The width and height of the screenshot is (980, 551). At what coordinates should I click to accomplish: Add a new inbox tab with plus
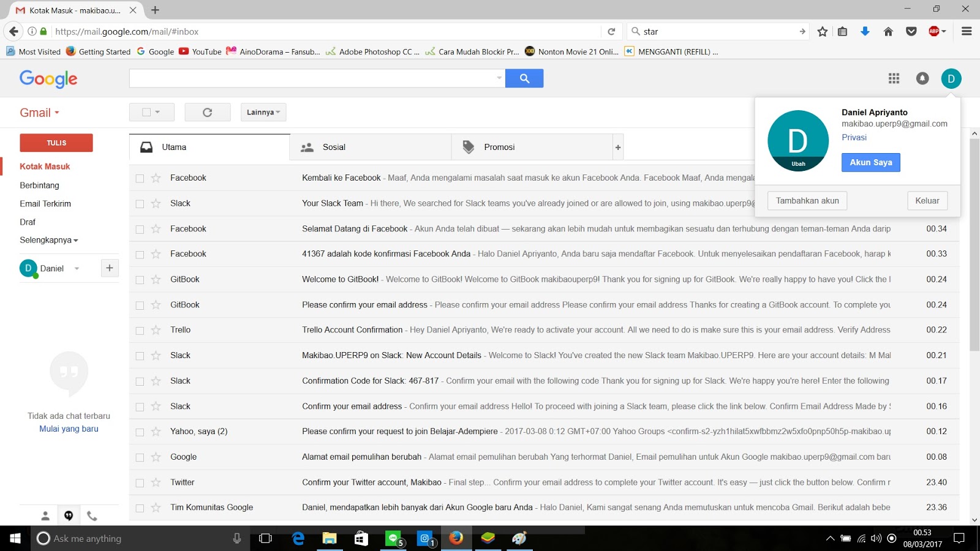coord(618,148)
